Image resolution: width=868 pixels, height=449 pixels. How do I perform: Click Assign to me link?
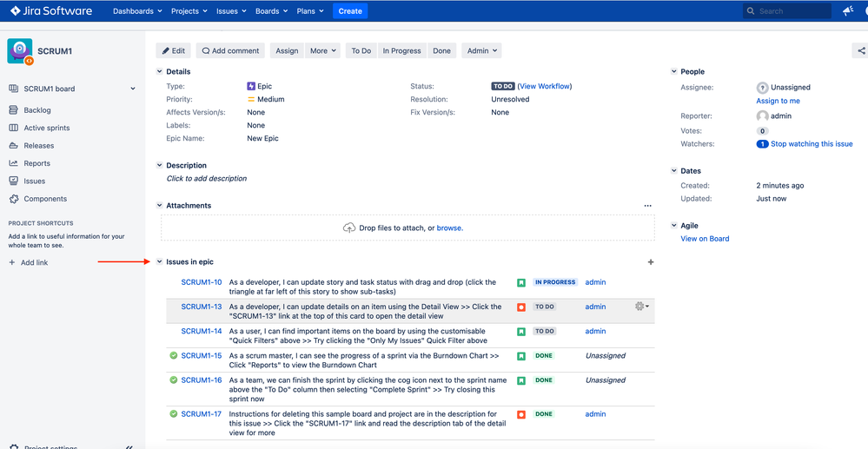[x=778, y=101]
